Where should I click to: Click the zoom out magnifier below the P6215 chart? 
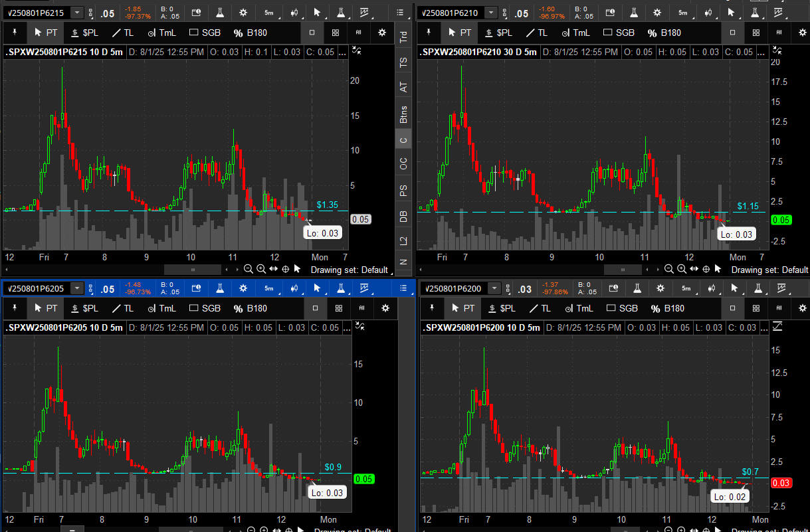248,269
